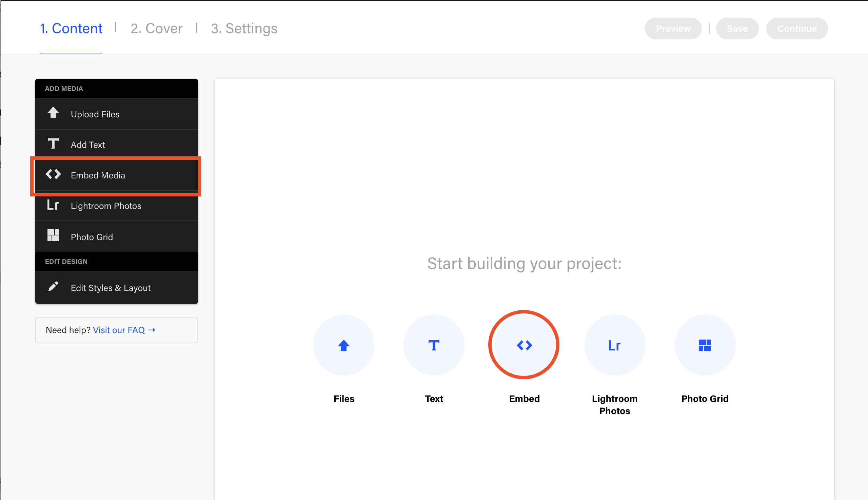This screenshot has width=868, height=500.
Task: Open the Visit our FAQ link
Action: click(124, 330)
